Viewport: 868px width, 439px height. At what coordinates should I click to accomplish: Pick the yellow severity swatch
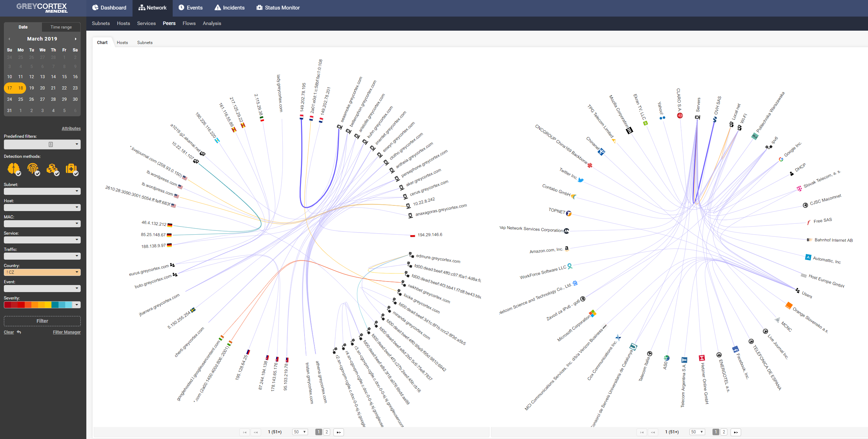coord(48,305)
